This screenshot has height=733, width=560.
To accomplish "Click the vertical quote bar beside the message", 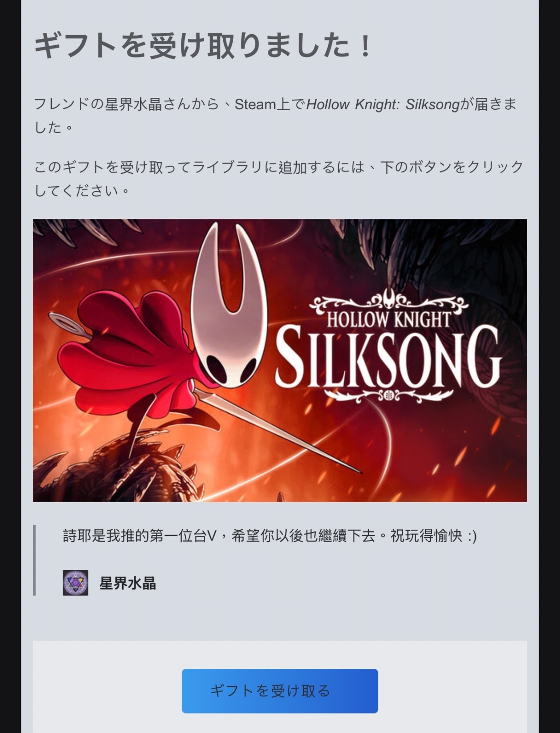I will click(34, 560).
